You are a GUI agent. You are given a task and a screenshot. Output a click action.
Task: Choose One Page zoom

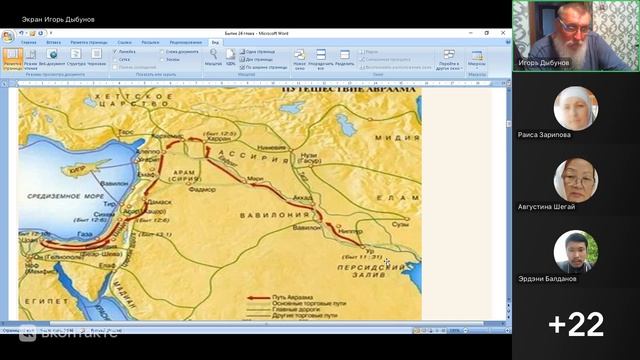[x=258, y=52]
